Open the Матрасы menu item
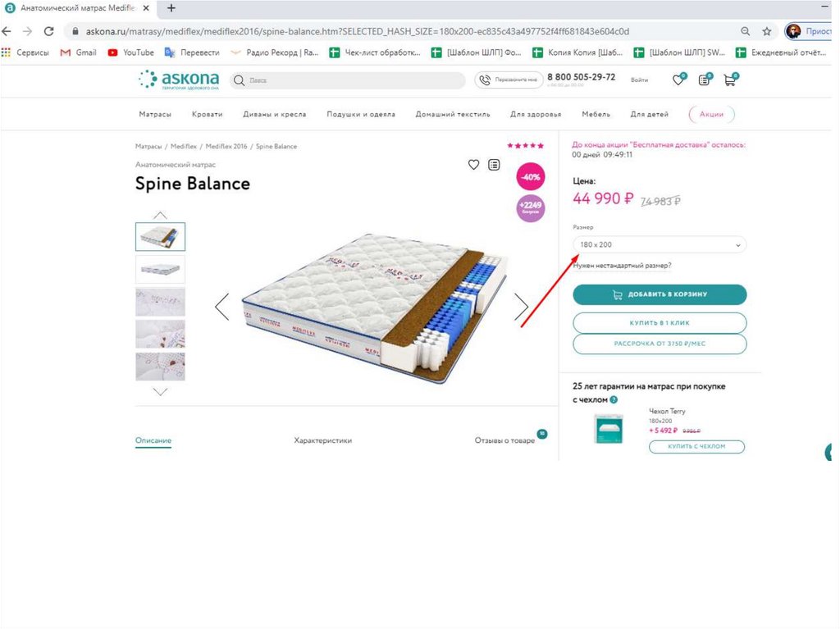The width and height of the screenshot is (840, 629). click(155, 114)
